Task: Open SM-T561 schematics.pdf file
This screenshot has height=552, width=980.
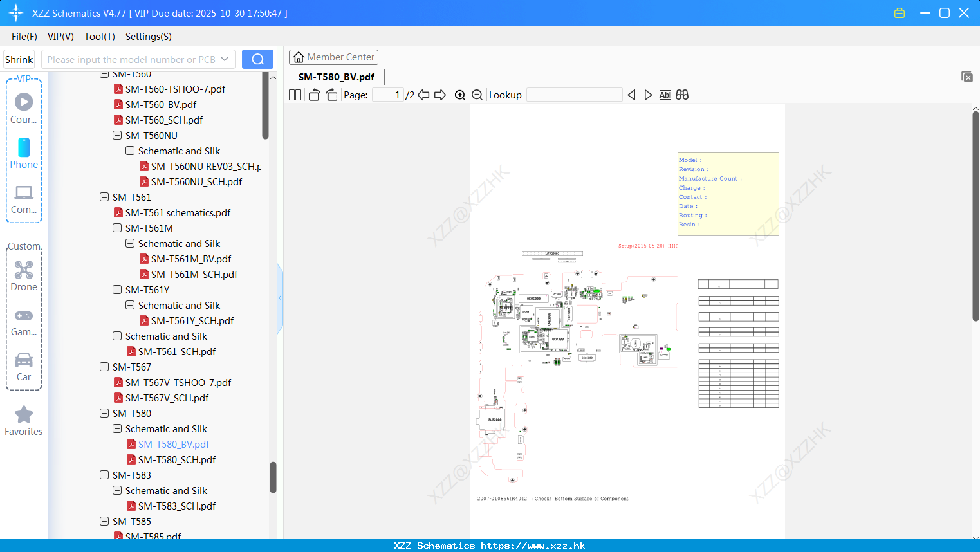Action: (178, 212)
